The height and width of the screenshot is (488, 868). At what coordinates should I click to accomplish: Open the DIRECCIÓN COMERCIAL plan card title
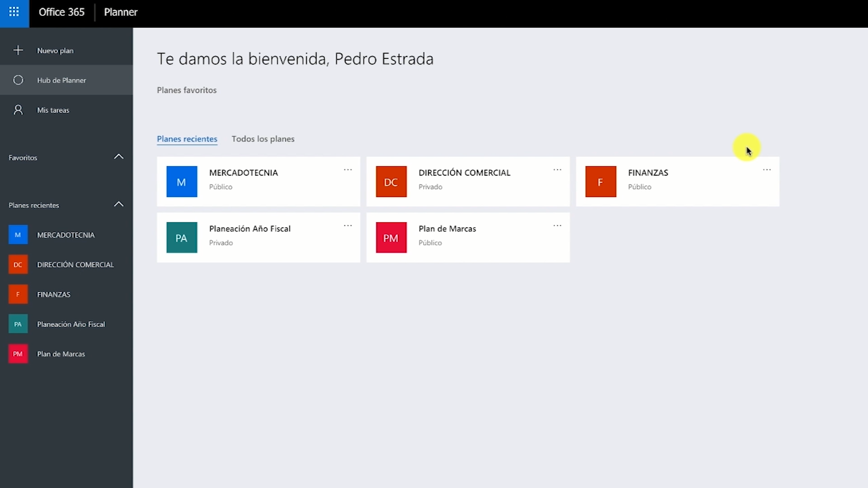464,172
